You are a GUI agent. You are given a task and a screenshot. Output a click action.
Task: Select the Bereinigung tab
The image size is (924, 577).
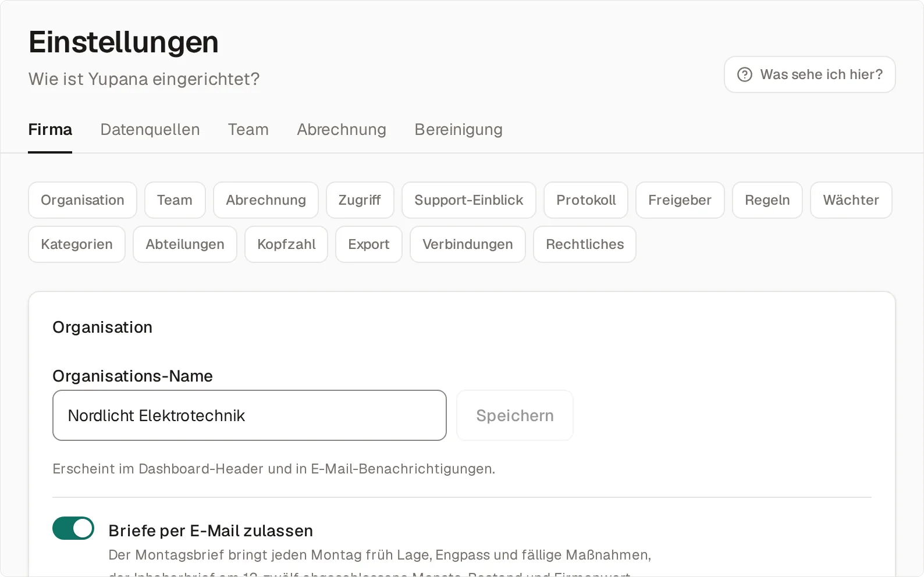pyautogui.click(x=459, y=129)
